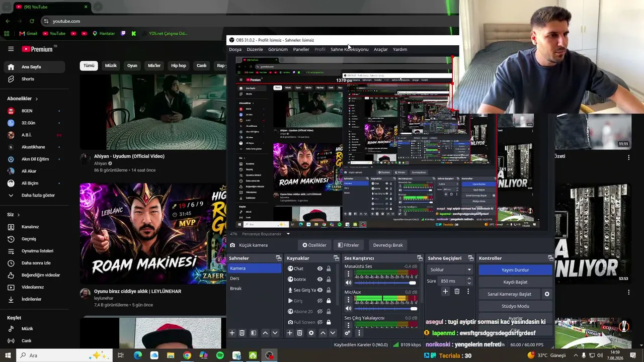Add a new source in Kaynaklar panel

289,333
